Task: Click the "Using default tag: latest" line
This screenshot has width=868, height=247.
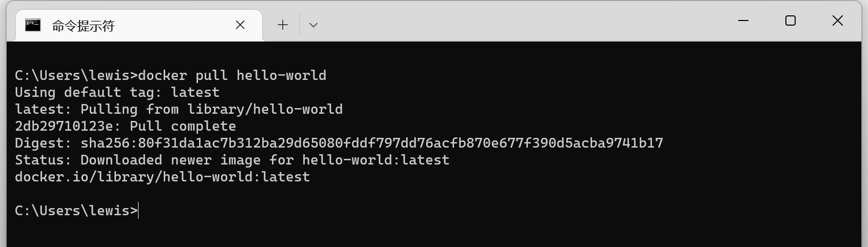Action: click(117, 93)
